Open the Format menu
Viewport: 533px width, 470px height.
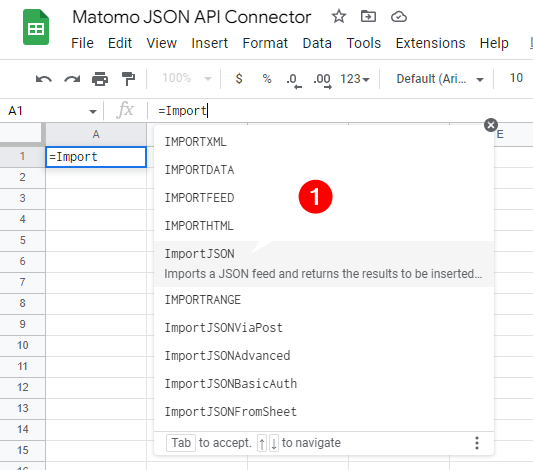click(265, 43)
